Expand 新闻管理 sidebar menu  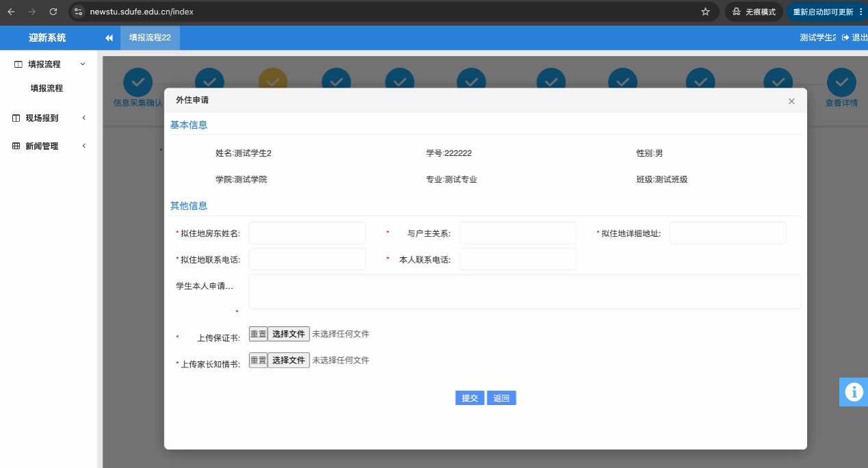tap(49, 146)
